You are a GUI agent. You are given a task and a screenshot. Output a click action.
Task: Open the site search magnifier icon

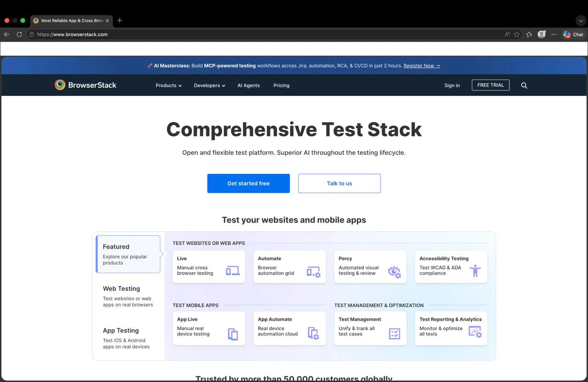[x=524, y=85]
